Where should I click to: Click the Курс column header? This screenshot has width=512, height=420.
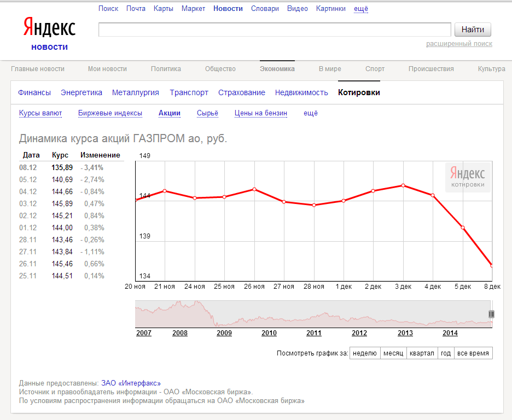60,155
